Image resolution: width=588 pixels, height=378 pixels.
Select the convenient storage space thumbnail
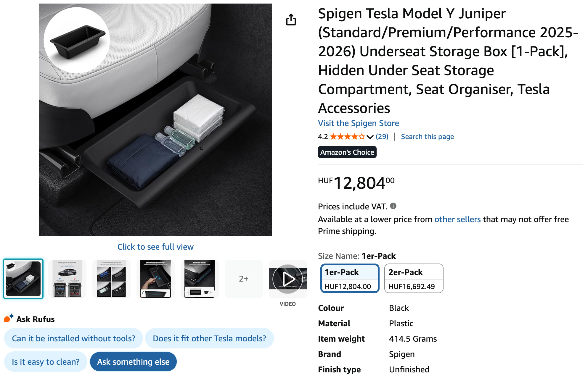click(111, 279)
